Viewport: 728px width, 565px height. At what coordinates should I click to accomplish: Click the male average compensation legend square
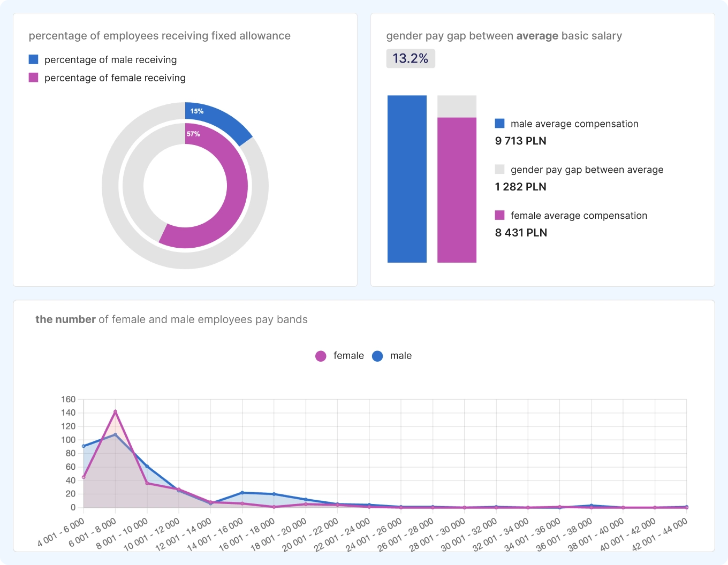tap(499, 124)
